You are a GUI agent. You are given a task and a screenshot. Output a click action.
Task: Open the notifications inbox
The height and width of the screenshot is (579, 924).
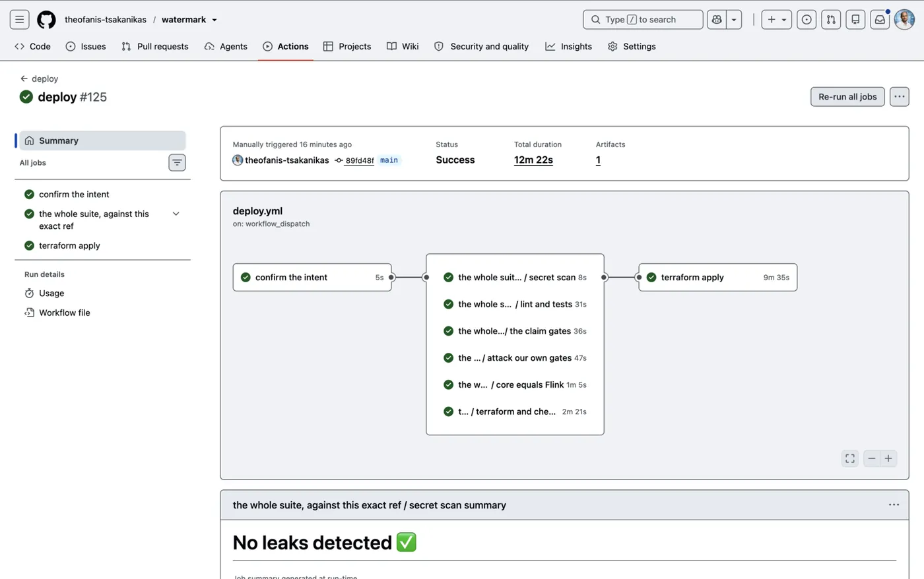880,20
